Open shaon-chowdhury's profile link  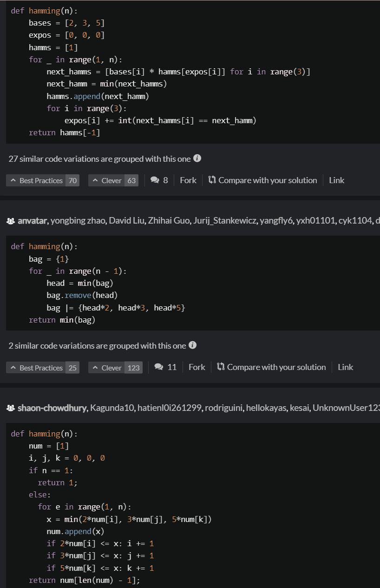click(52, 408)
